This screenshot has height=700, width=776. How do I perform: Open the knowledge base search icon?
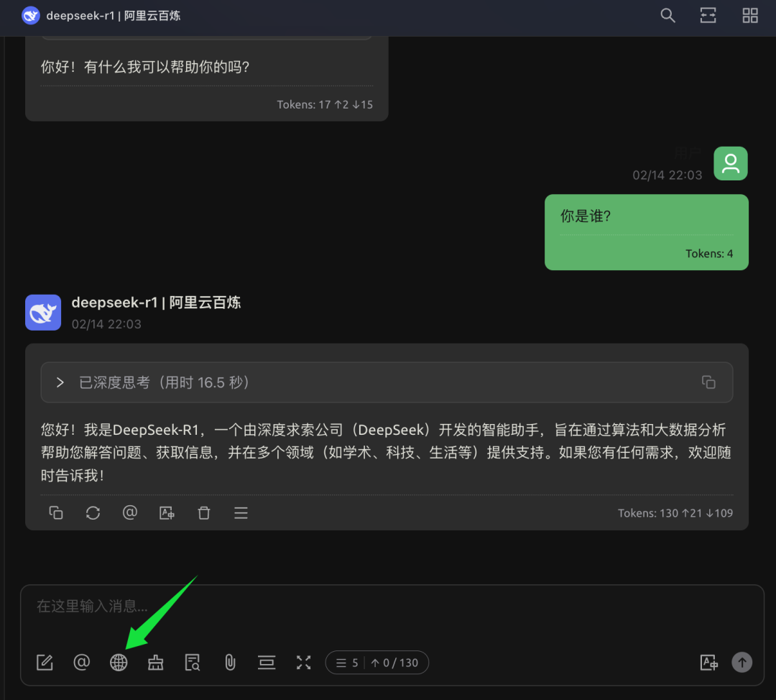tap(193, 663)
